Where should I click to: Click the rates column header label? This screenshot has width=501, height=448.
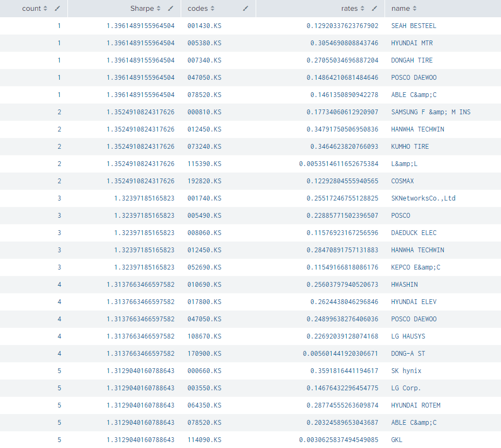(x=349, y=9)
